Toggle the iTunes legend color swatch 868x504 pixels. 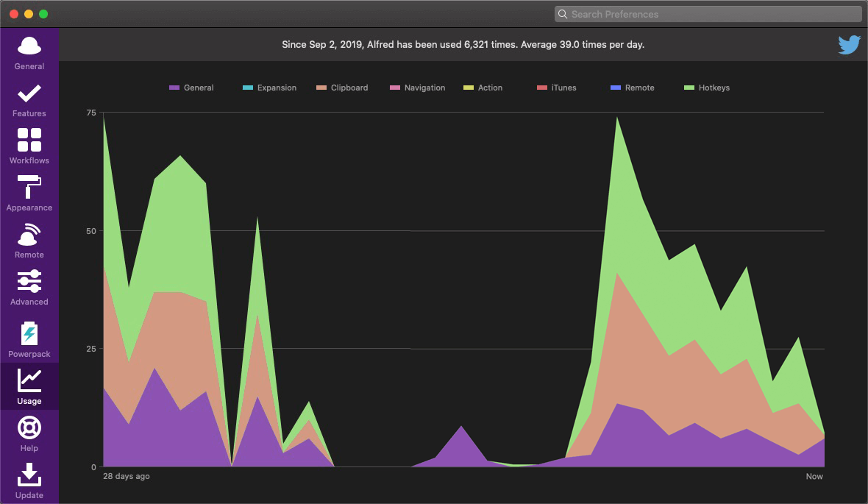coord(543,88)
